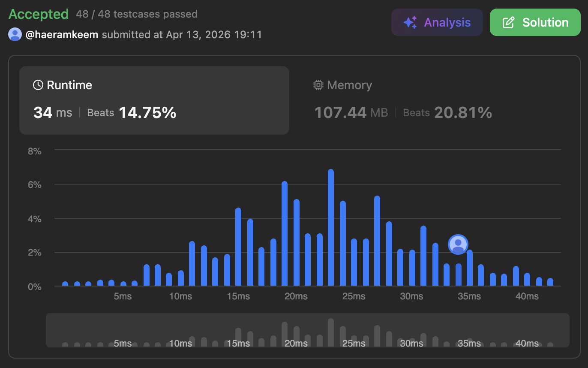Screen dimensions: 588x368
Task: Click the tallest bar in the mini overview chart
Action: click(331, 332)
